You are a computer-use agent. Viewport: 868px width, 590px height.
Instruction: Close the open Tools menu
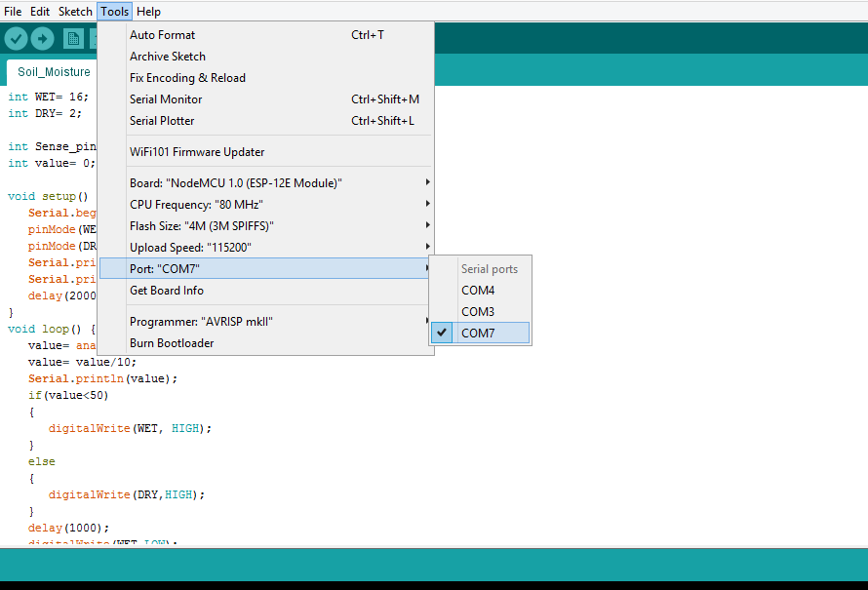click(114, 12)
